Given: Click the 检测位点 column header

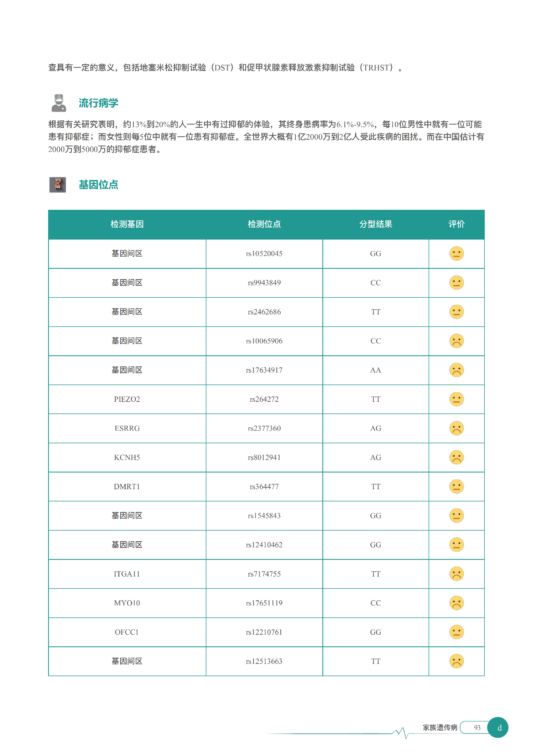Looking at the screenshot, I should point(264,224).
